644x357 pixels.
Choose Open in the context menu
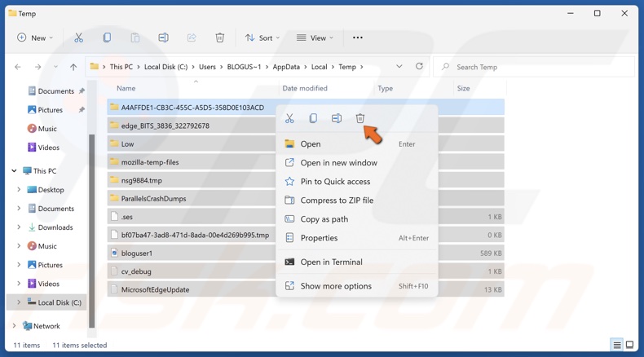pos(356,143)
